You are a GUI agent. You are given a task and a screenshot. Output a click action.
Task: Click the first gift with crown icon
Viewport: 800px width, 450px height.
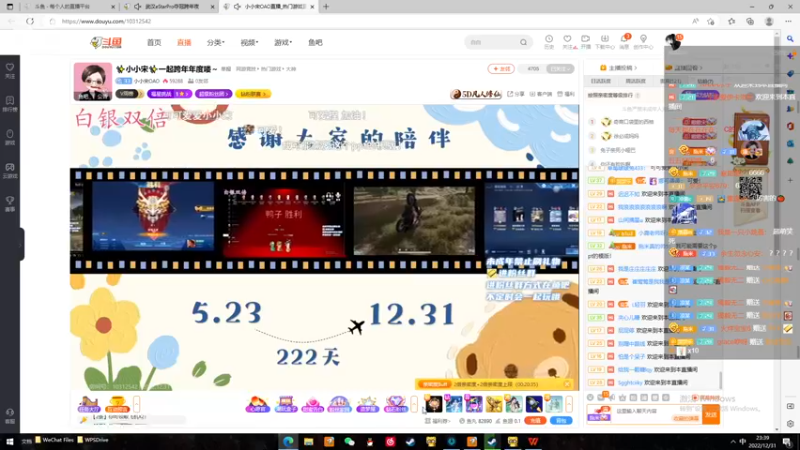88,404
